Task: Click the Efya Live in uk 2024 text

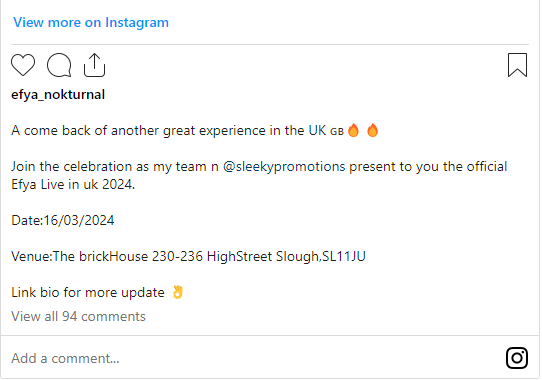Action: click(x=73, y=184)
